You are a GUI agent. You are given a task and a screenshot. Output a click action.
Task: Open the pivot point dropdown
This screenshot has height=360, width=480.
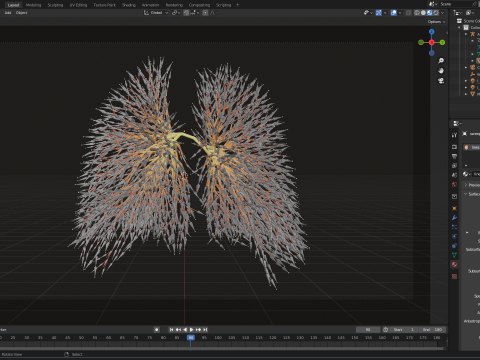pos(176,13)
